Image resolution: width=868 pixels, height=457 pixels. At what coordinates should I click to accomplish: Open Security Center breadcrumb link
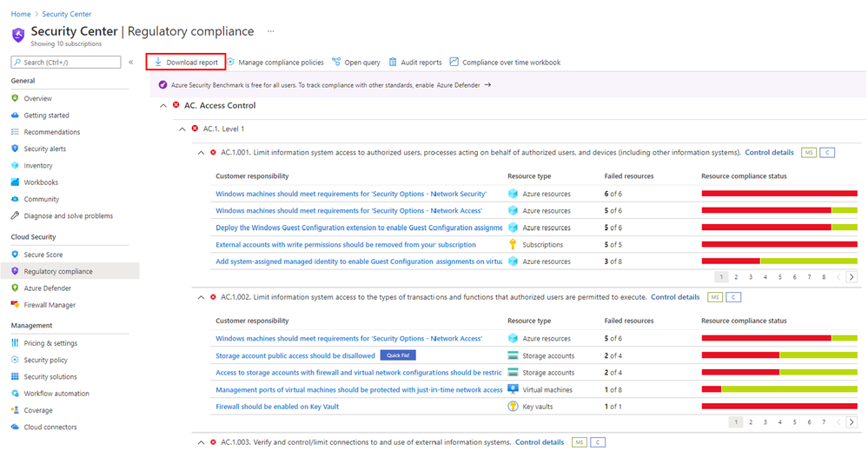[x=66, y=14]
